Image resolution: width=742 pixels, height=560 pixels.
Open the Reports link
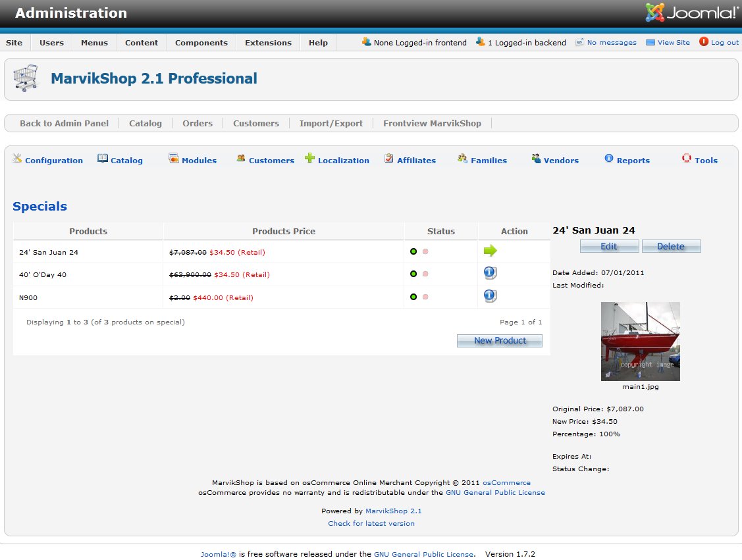[x=633, y=161]
